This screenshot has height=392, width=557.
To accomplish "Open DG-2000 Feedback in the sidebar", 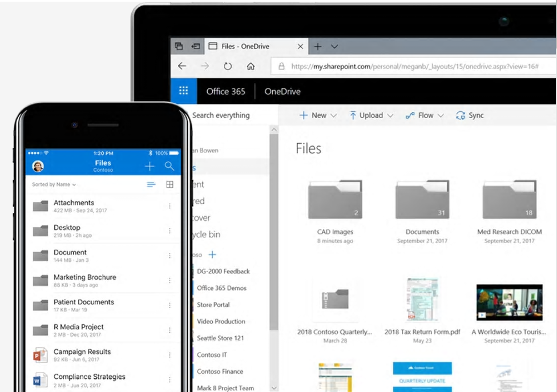I will click(x=224, y=271).
